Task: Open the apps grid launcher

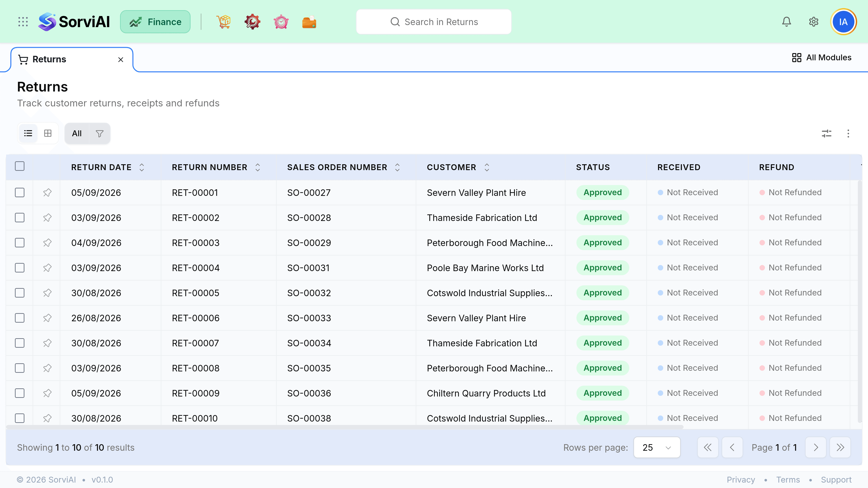Action: (x=23, y=22)
